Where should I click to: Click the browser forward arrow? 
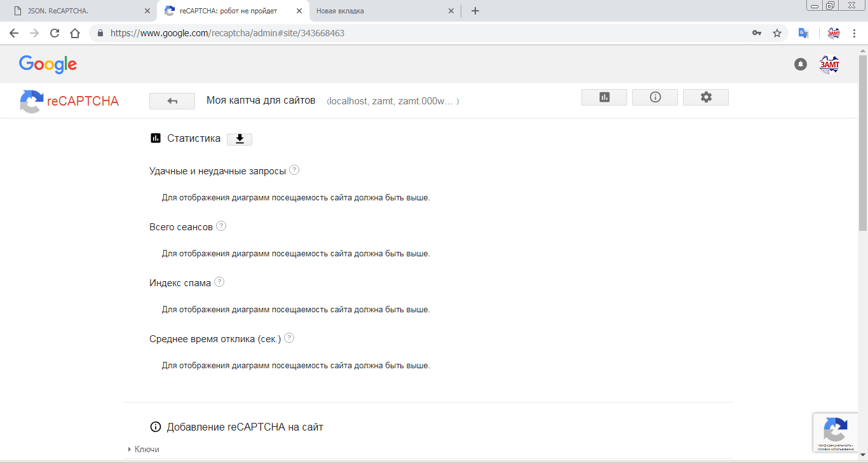[x=34, y=33]
